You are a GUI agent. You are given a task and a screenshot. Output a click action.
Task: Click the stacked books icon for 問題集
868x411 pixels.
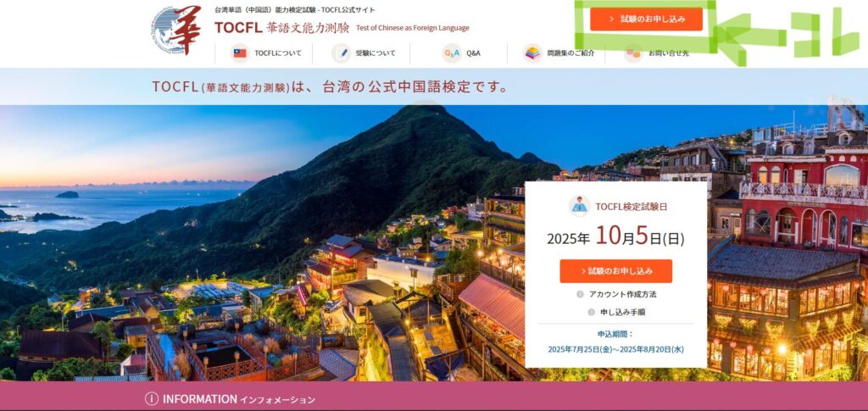533,53
